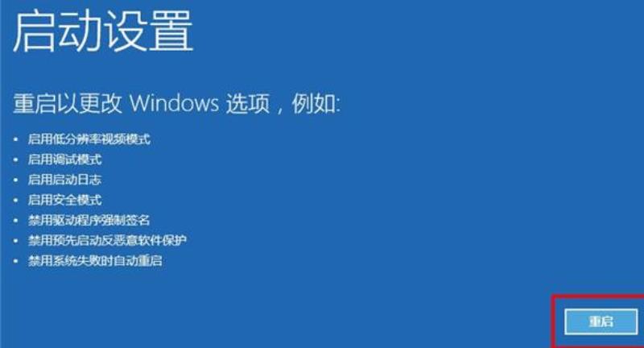
Task: Click the 选项 text in the subheading
Action: click(248, 103)
